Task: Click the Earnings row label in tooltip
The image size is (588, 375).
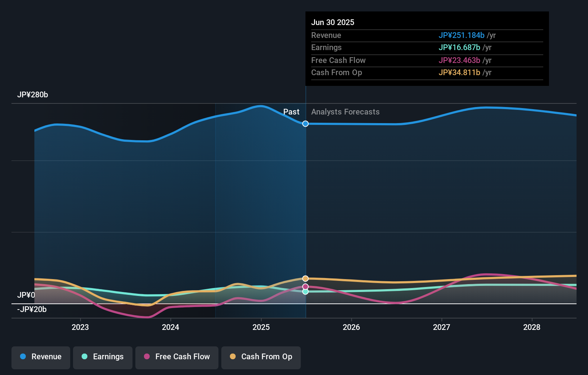Action: 326,48
